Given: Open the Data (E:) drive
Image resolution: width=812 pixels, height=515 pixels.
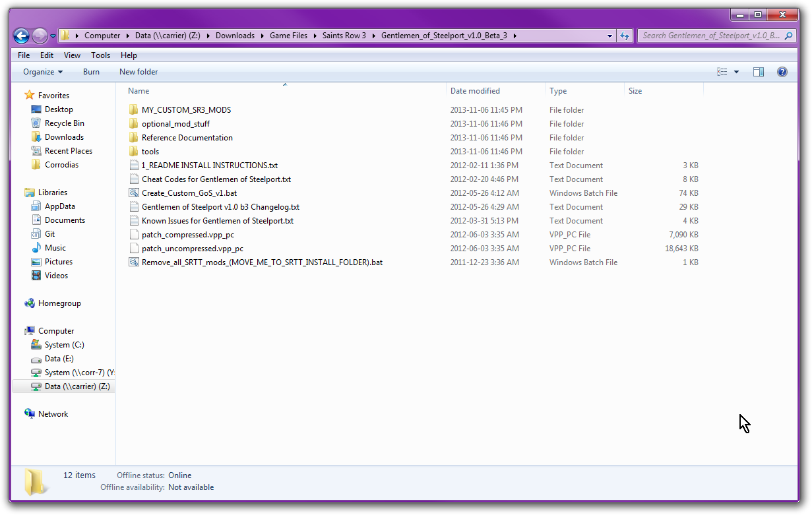Looking at the screenshot, I should coord(59,359).
